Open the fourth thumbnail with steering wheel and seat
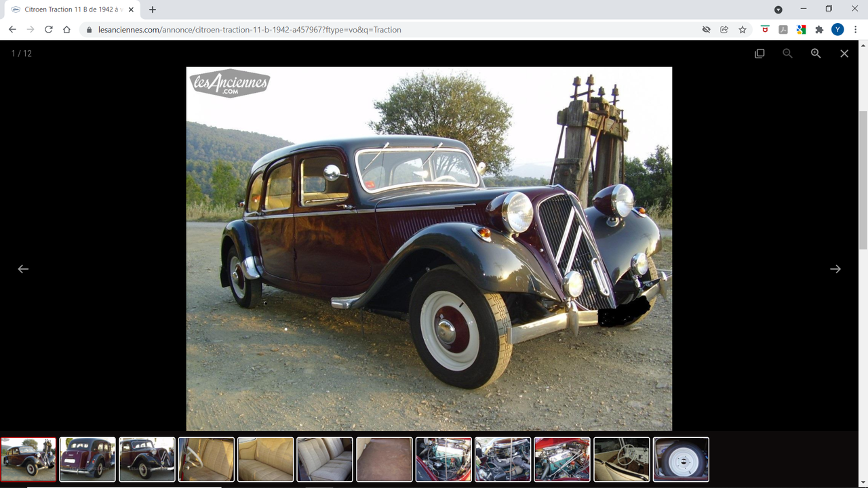The image size is (868, 488). click(x=206, y=460)
